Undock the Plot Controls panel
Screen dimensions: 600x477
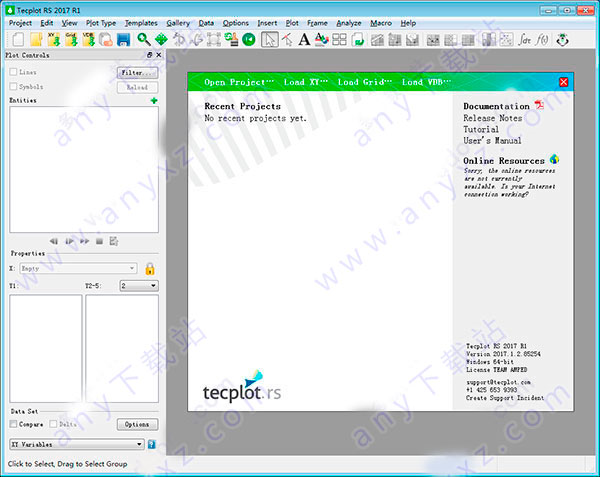(x=150, y=55)
